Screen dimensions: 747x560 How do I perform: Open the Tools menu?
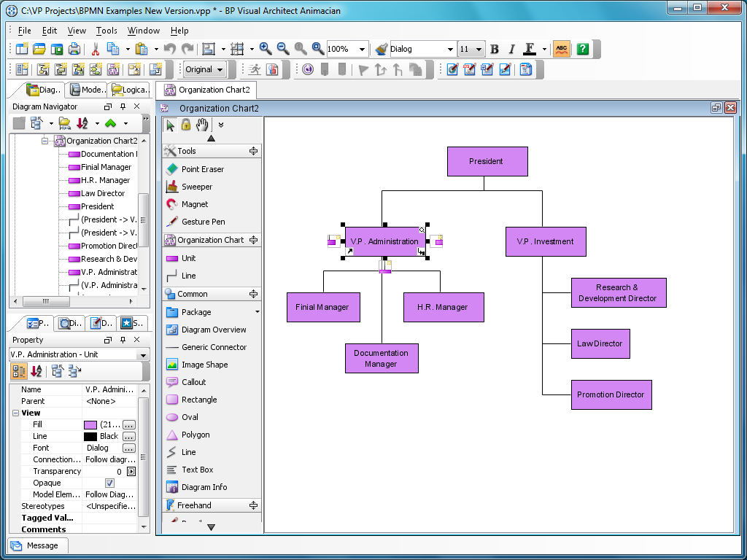[107, 31]
